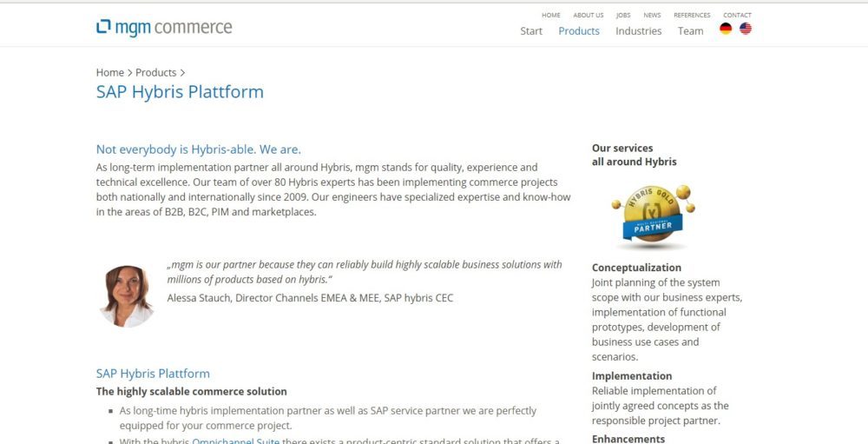Click the mgm commerce logo
Viewport: 868px width, 444px height.
(x=164, y=28)
